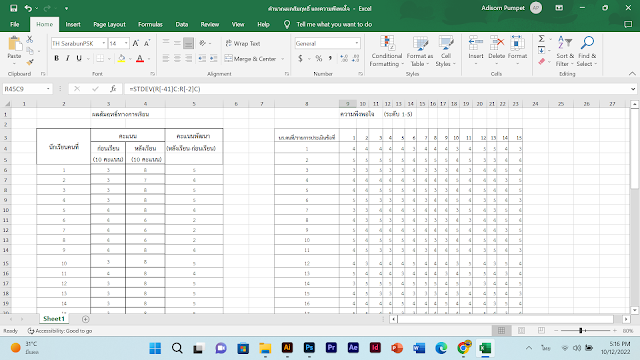Click the Paste clipboard icon
640x360 pixels.
(x=14, y=44)
